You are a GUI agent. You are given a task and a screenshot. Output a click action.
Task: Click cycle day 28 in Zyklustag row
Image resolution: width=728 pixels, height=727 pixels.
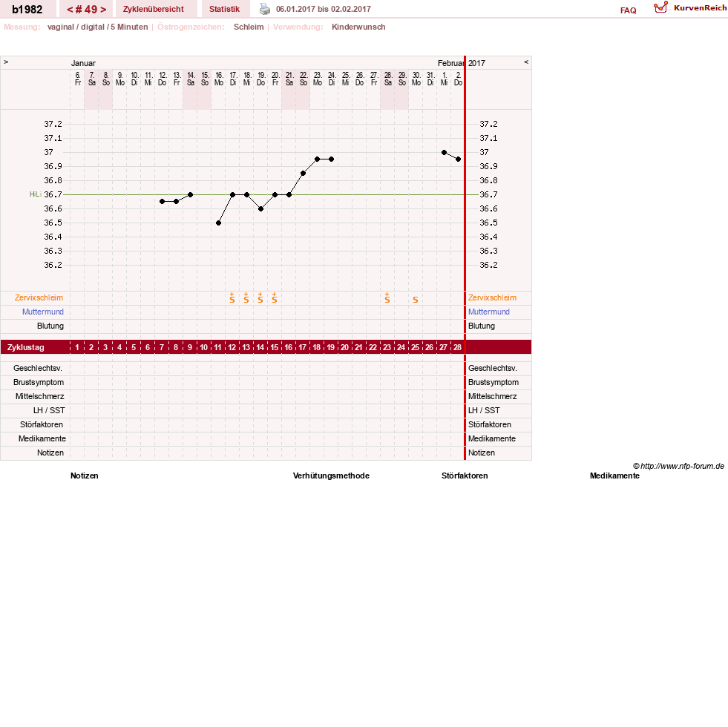(457, 347)
